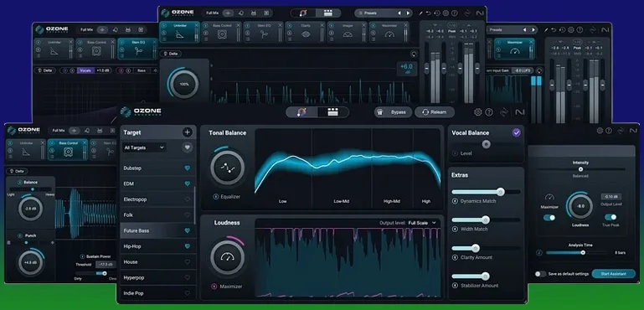Viewport: 644px width, 310px height.
Task: Adjust the Vocal Balance Level slider
Action: pyautogui.click(x=487, y=144)
